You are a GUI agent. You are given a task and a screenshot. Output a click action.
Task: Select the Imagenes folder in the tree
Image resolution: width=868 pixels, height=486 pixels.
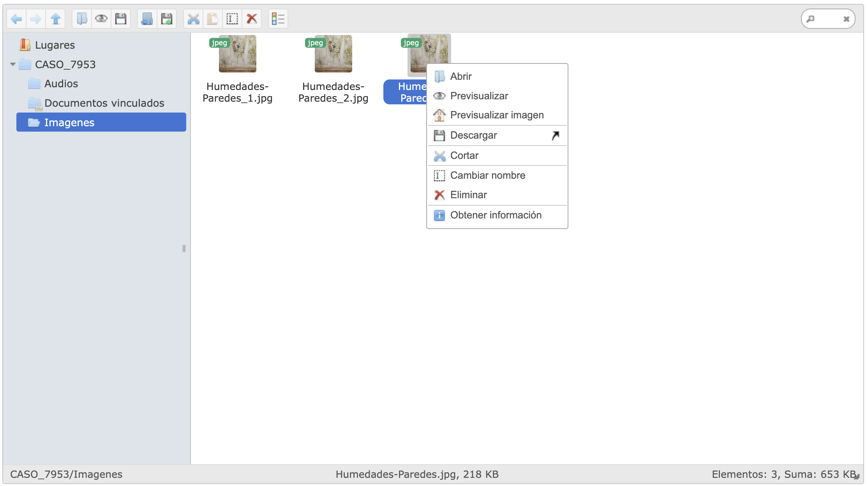click(x=101, y=122)
